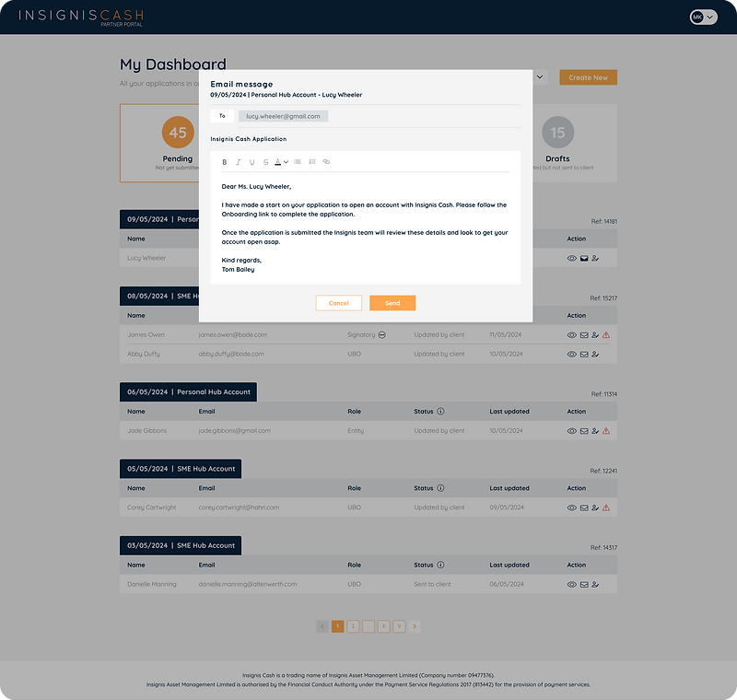Image resolution: width=737 pixels, height=700 pixels.
Task: Click the user-check icon for Jade Gibbons
Action: pyautogui.click(x=595, y=431)
